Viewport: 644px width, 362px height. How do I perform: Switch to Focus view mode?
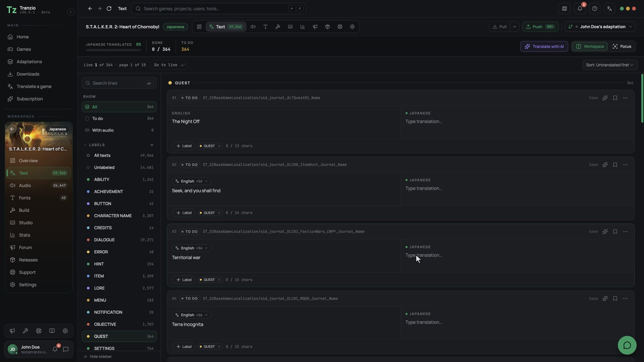[x=622, y=47]
